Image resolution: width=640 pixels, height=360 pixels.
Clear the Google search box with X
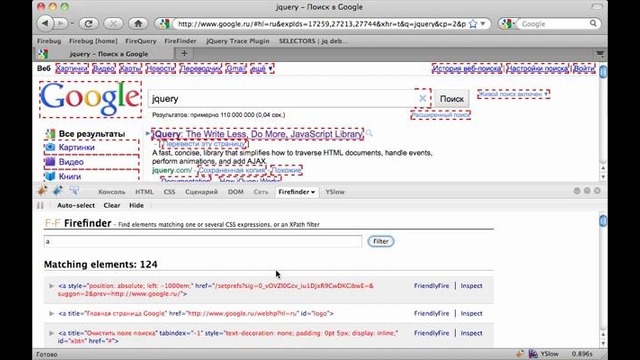click(x=422, y=98)
